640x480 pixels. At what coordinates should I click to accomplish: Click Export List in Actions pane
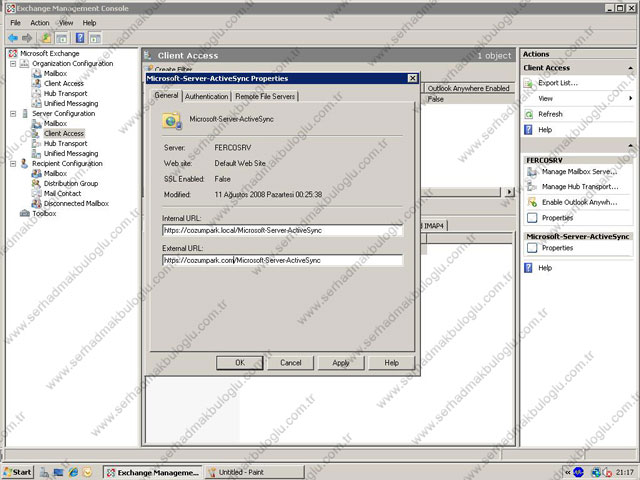tap(557, 83)
